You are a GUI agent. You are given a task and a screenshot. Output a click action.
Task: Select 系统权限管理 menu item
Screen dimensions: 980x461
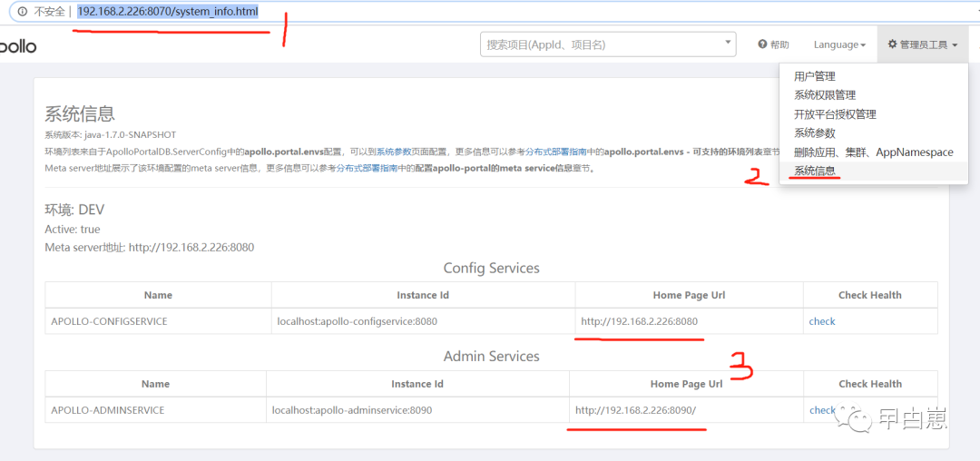click(873, 95)
